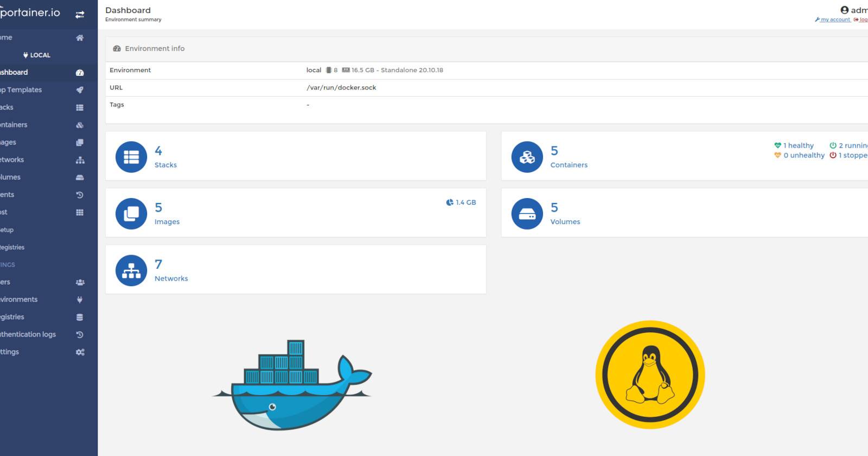Select the Dashboard gauge icon in sidebar
The width and height of the screenshot is (868, 456).
click(80, 72)
